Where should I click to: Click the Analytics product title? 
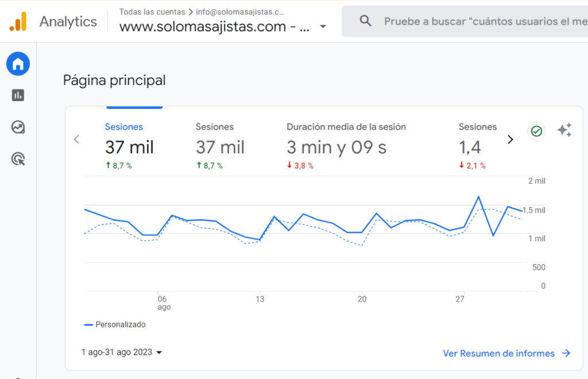pos(68,21)
